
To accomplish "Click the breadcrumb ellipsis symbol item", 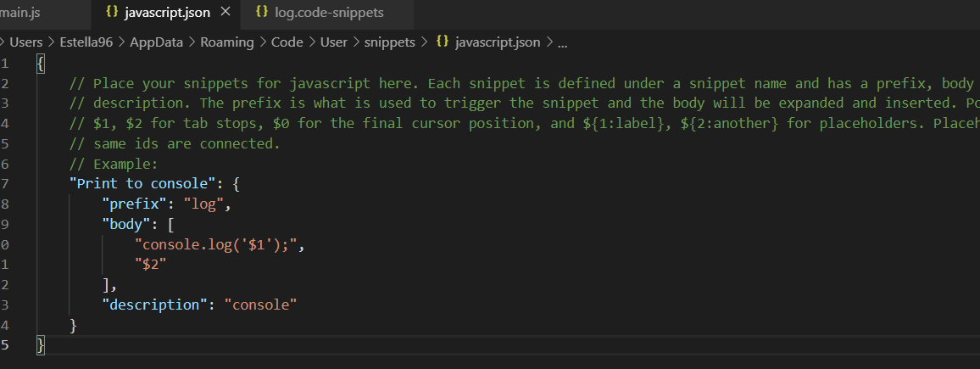I will click(x=562, y=43).
